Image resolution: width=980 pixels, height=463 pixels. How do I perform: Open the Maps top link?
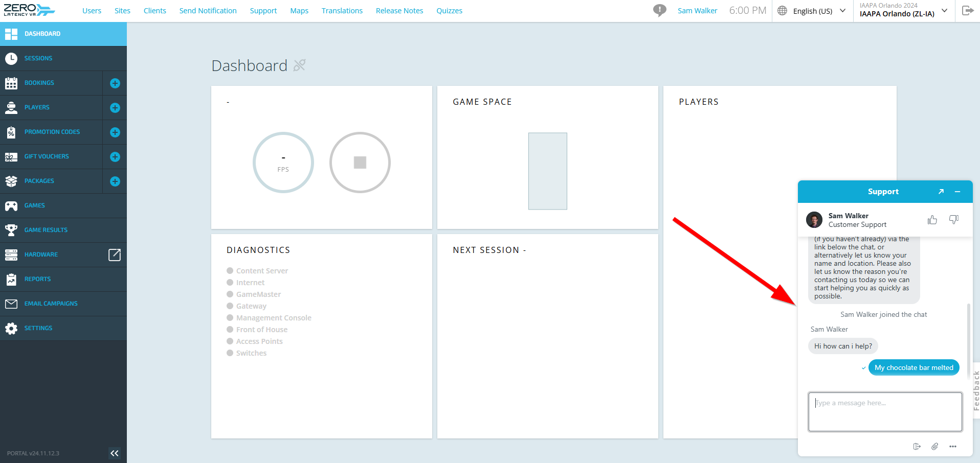coord(299,11)
